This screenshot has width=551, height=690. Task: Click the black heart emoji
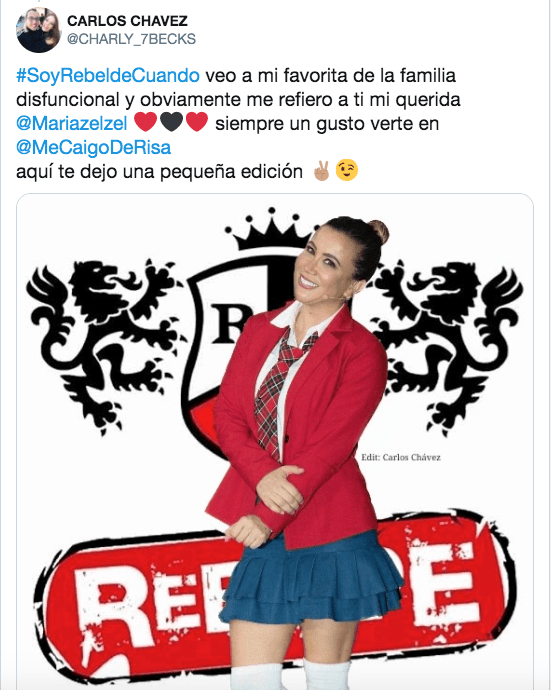click(171, 122)
